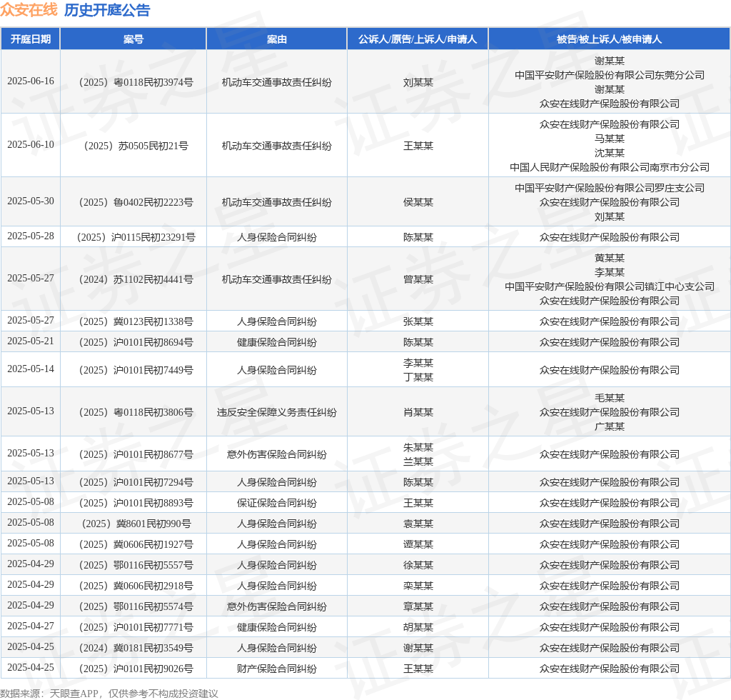Click plaintiff 胡某某

click(418, 627)
